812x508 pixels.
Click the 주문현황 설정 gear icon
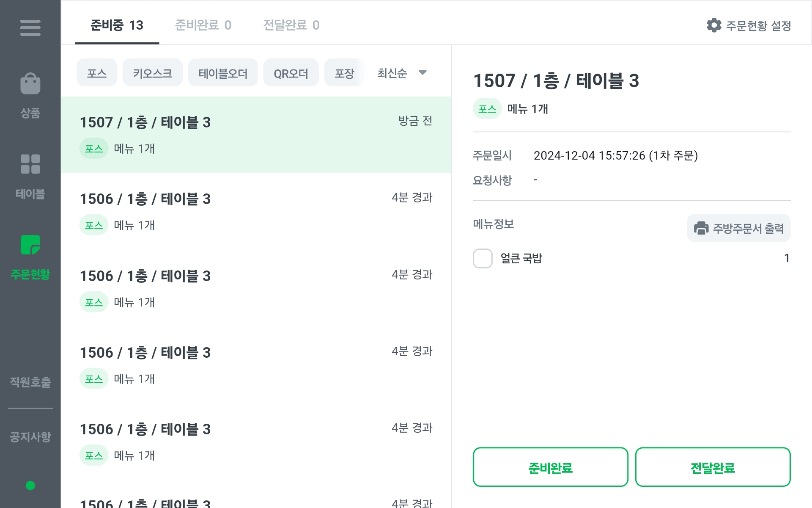(714, 25)
